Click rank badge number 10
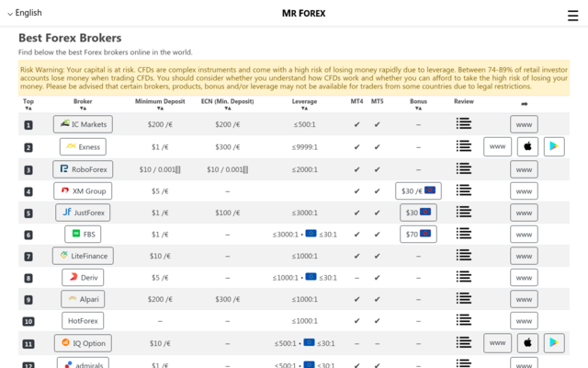The height and width of the screenshot is (368, 588). 28,321
